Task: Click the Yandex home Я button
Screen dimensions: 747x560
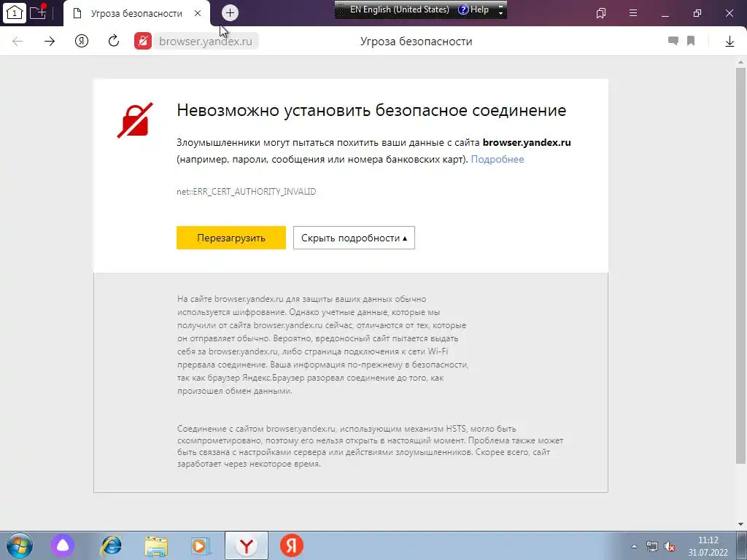Action: coord(82,41)
